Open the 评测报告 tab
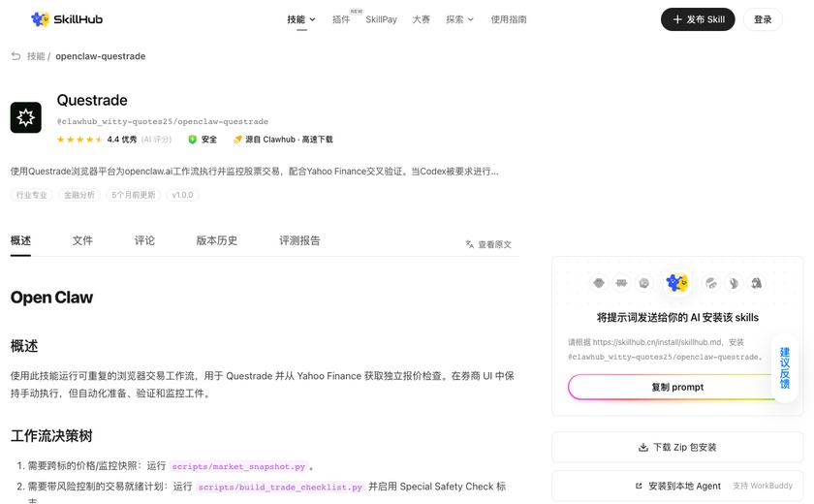Screen dimensions: 814x504 click(299, 240)
